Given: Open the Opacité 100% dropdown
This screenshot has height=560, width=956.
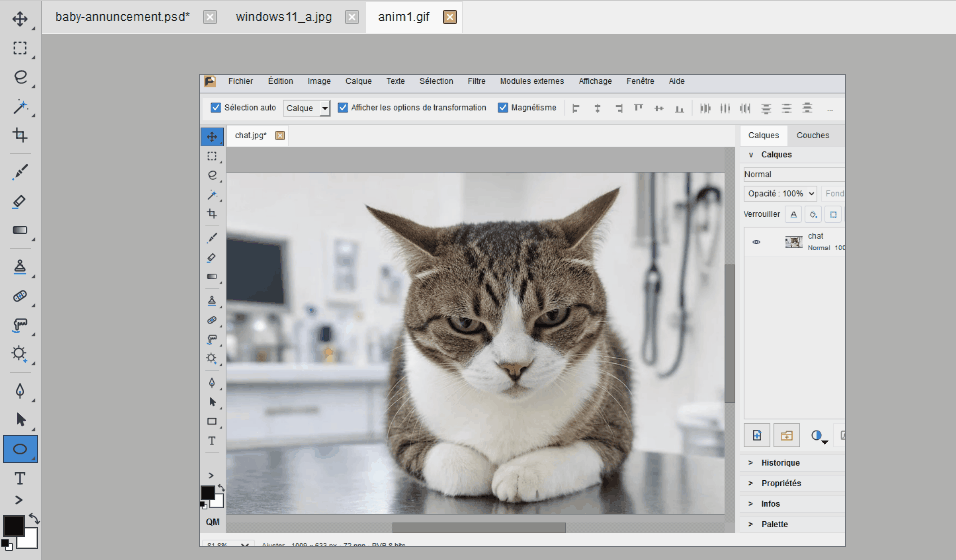Looking at the screenshot, I should coord(780,193).
